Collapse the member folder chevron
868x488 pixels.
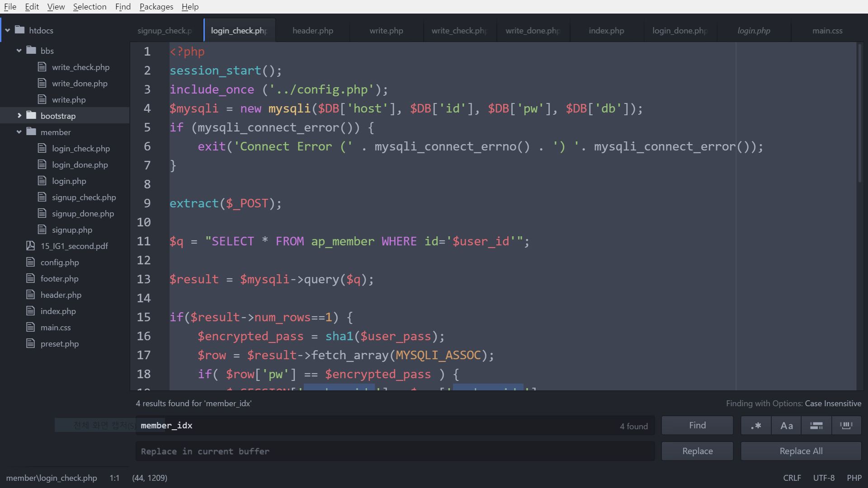[19, 132]
